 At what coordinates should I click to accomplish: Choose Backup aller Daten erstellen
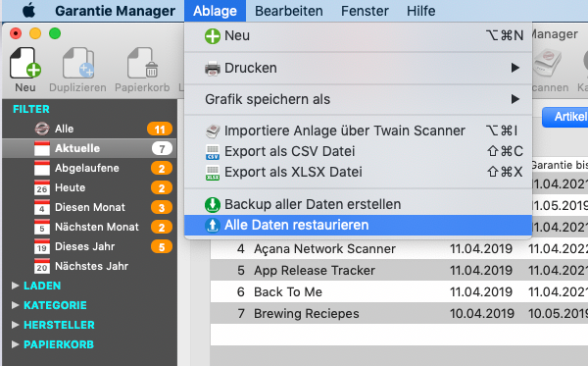358,204
